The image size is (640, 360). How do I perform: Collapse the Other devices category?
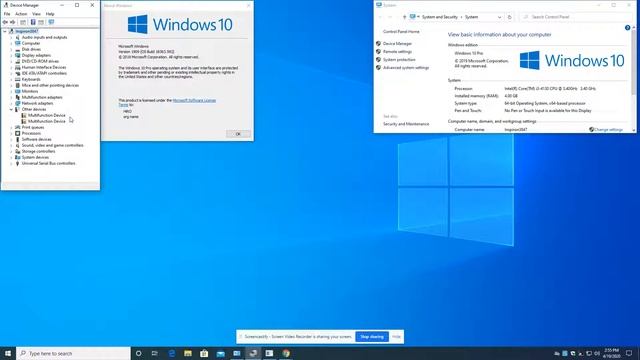pos(11,109)
